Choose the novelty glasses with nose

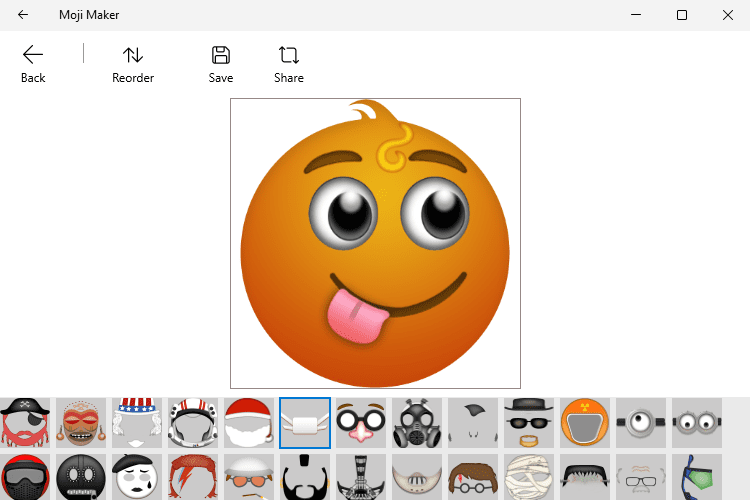361,423
